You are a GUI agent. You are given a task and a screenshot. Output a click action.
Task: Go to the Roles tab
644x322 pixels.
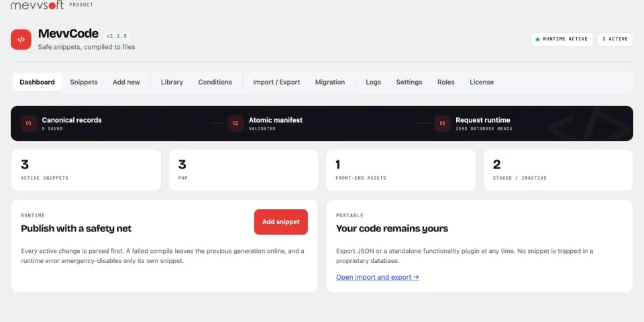pos(446,82)
